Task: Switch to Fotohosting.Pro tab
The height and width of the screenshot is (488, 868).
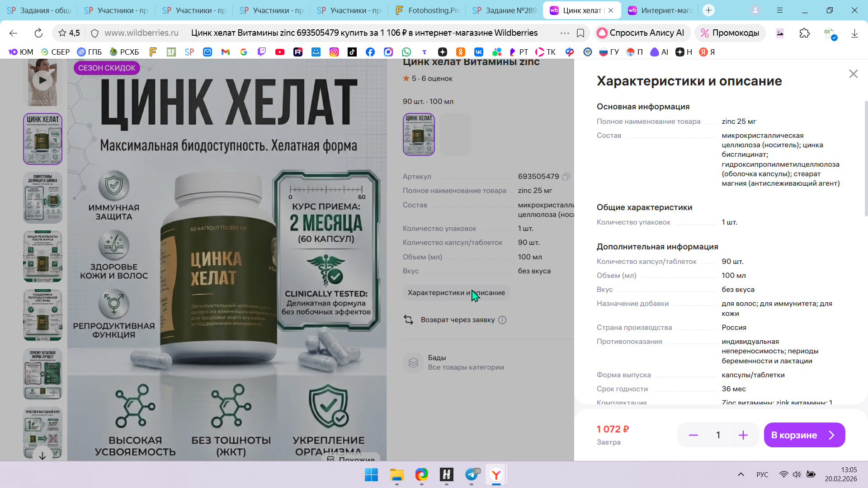Action: pos(427,10)
